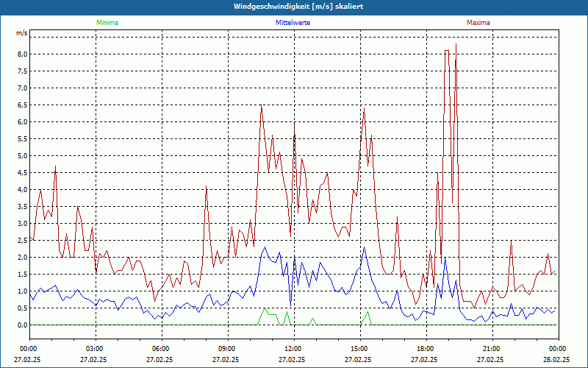Click the 3,0 y-axis value
The height and width of the screenshot is (368, 588).
click(x=23, y=224)
